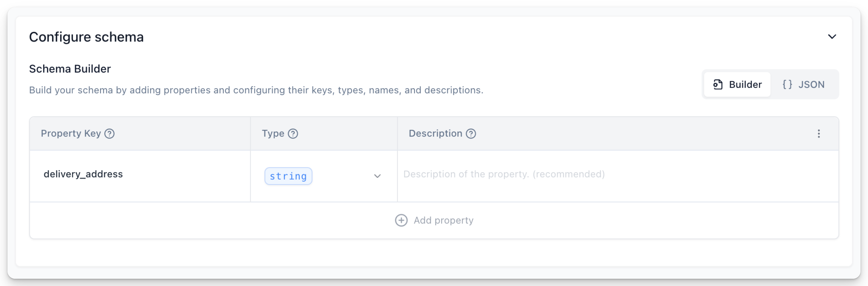Switch to the Builder tab
This screenshot has width=868, height=286.
pos(737,84)
